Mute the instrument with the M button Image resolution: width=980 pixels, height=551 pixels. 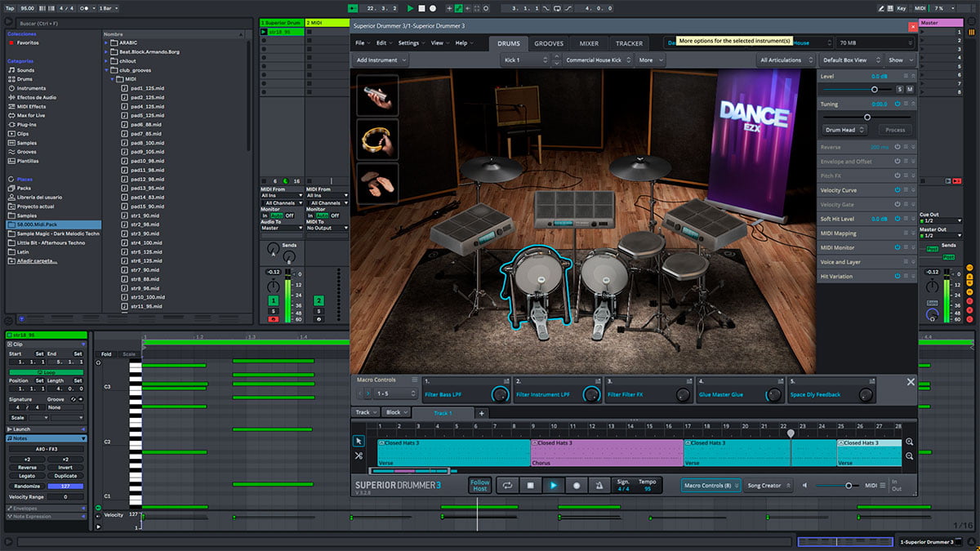point(909,89)
